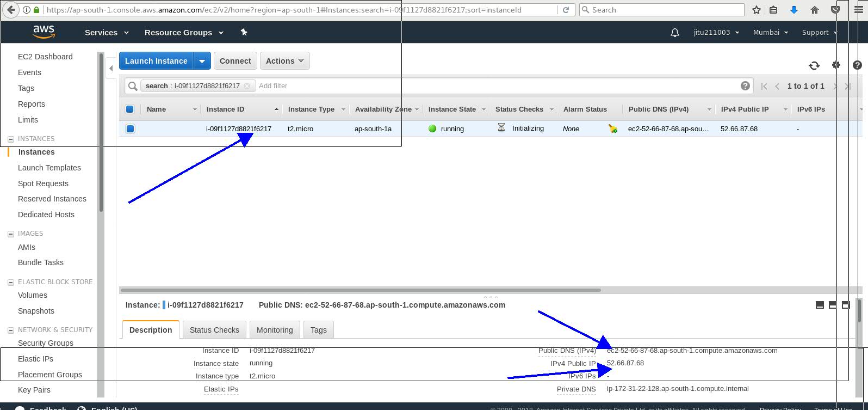Open the Mumbai region selector
Viewport: 868px width, 410px height.
(771, 33)
